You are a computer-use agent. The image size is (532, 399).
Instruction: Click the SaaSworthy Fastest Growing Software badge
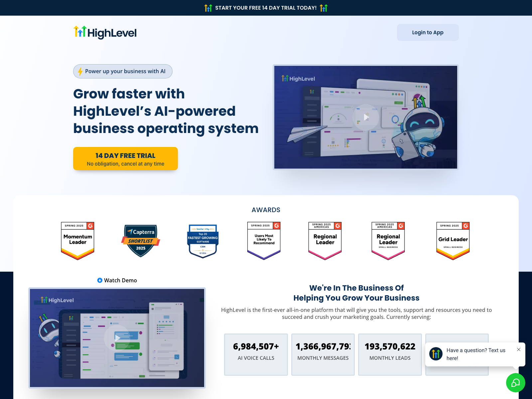tap(203, 241)
